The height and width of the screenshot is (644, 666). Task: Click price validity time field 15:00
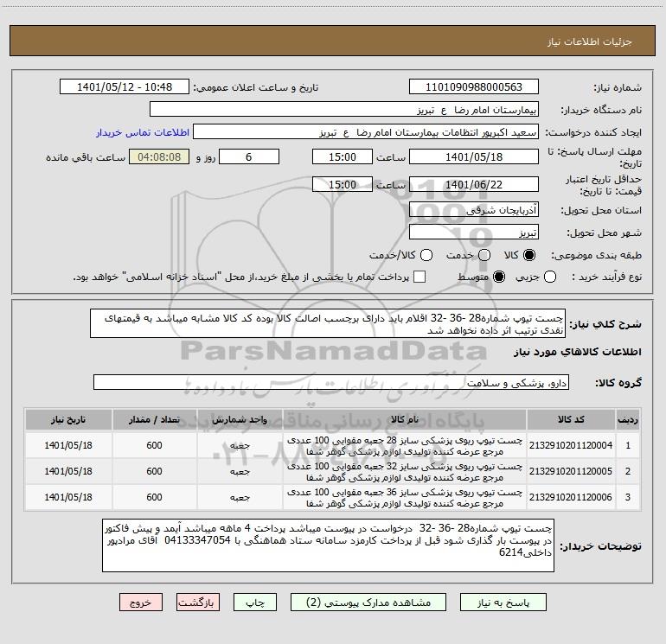[343, 184]
